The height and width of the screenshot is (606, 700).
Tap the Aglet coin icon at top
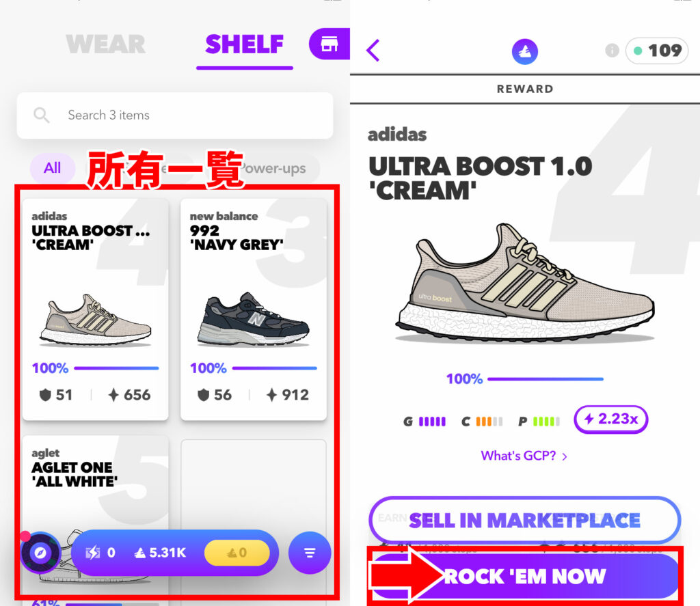(x=524, y=51)
